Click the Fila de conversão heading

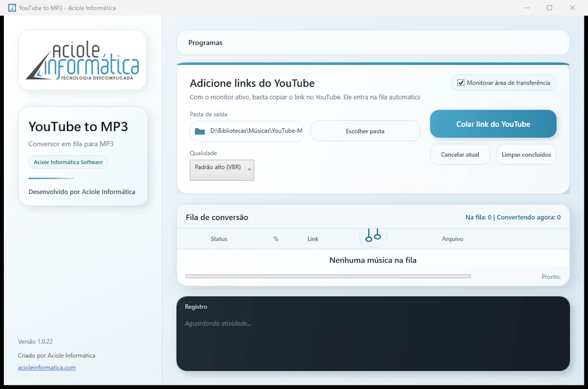coord(217,217)
